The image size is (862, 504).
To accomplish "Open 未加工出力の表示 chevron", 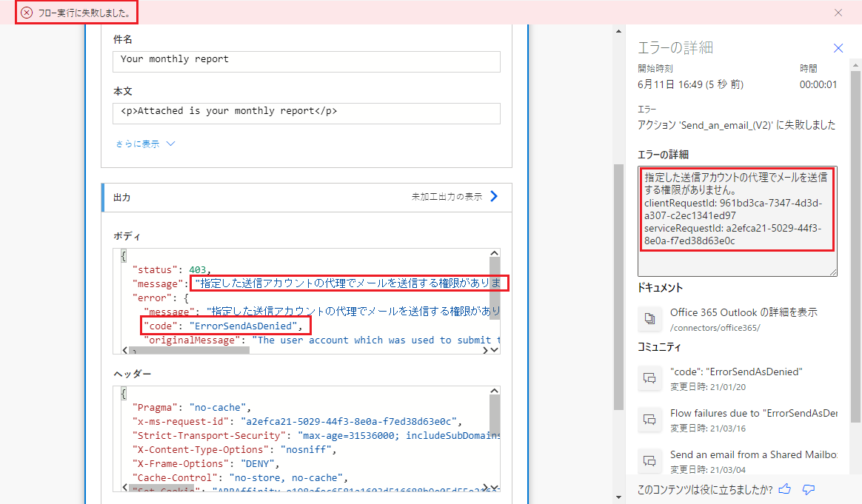I will click(494, 197).
